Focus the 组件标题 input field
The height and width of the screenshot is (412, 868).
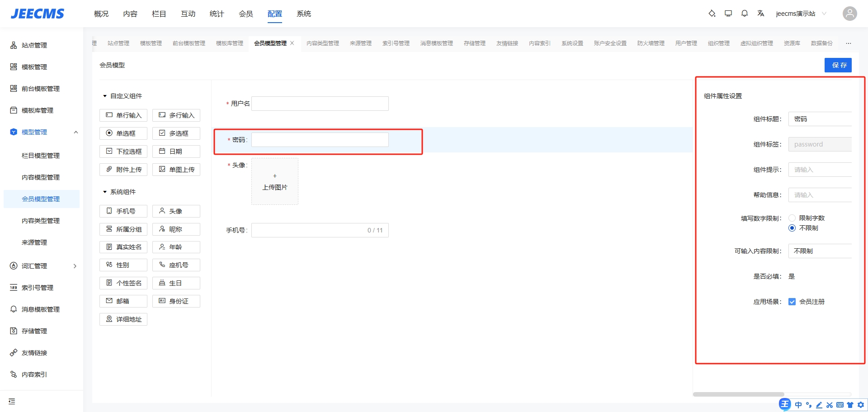tap(820, 119)
